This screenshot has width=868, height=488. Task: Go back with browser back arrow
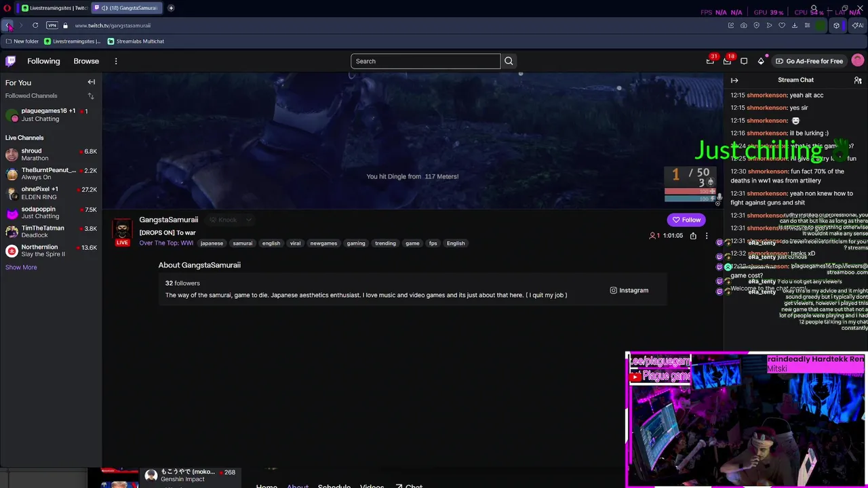pos(8,25)
